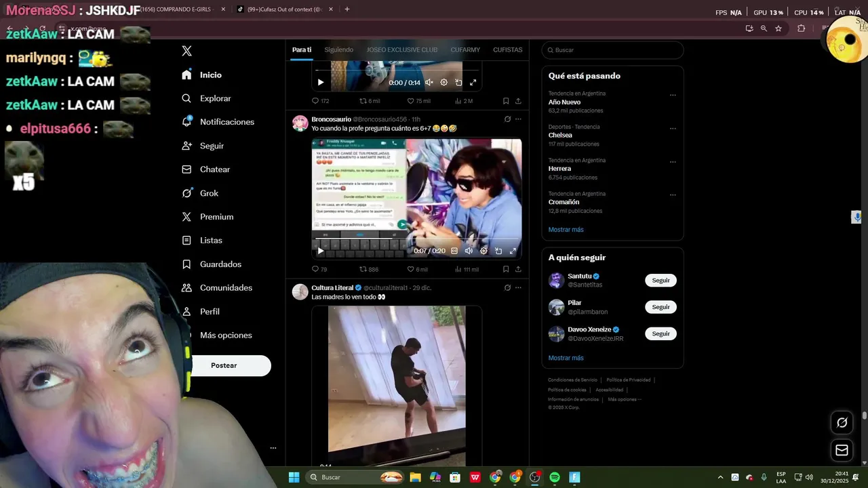Open floating Grok button at bottom right
The width and height of the screenshot is (868, 488).
coord(842,423)
